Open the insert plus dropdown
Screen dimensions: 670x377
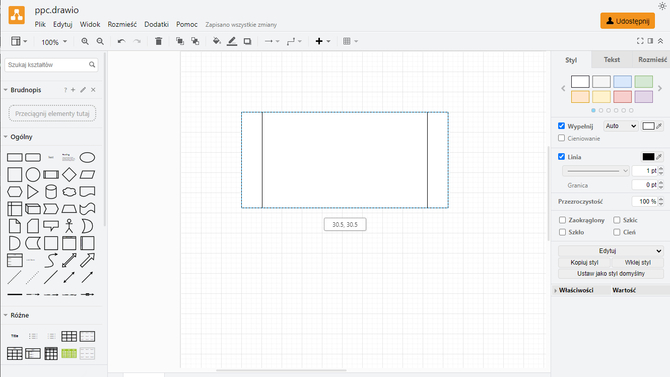323,41
